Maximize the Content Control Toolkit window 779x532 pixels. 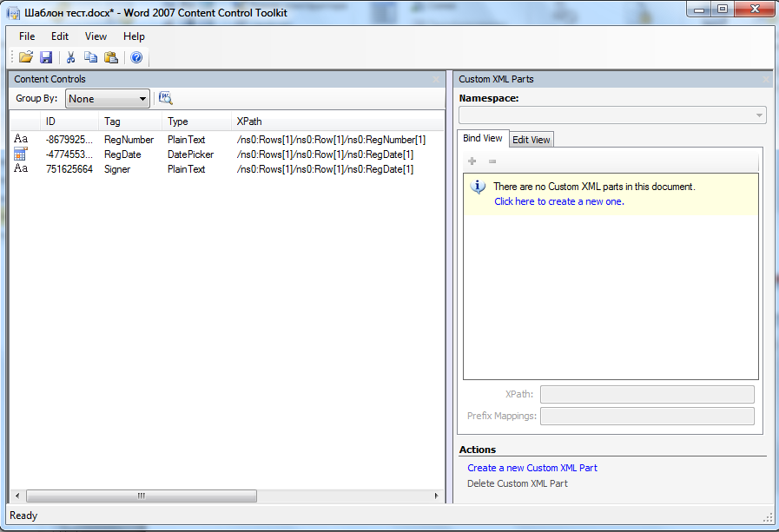723,10
